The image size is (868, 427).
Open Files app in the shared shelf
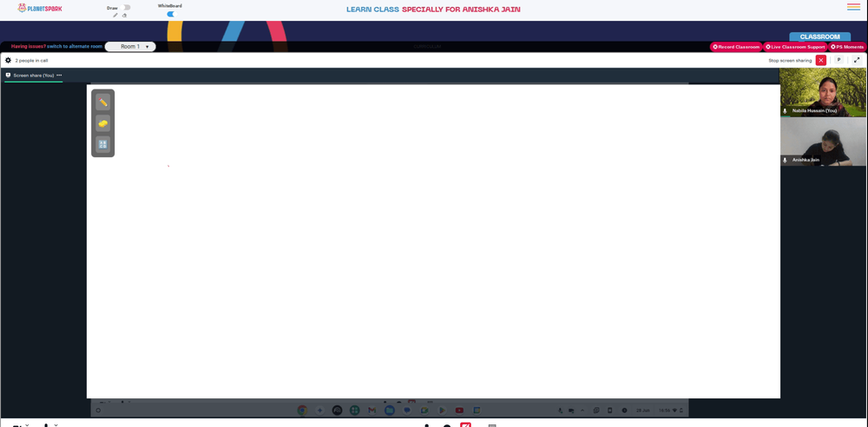coord(389,411)
